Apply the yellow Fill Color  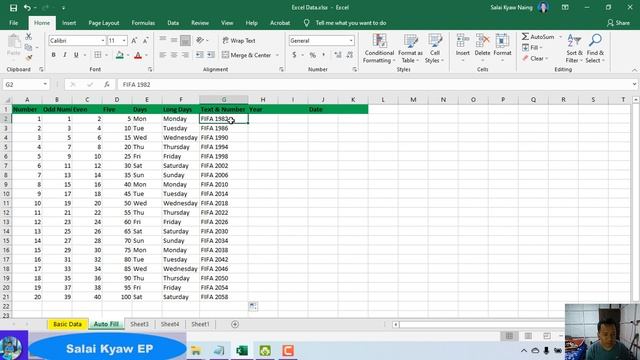click(x=120, y=55)
